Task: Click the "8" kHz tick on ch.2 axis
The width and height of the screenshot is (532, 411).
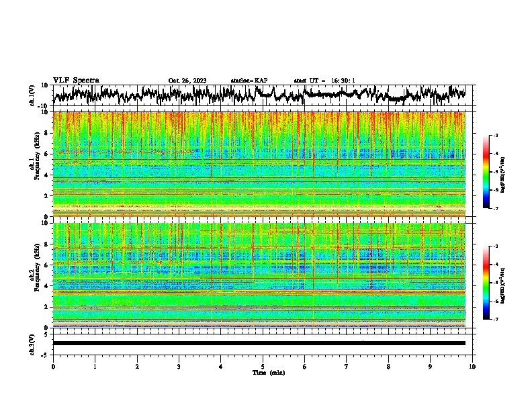Action: 47,244
